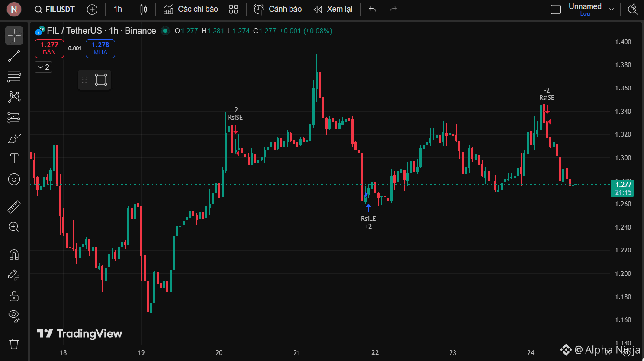This screenshot has width=644, height=361.
Task: Click the FIL / TetherUS chart title
Action: [x=101, y=31]
